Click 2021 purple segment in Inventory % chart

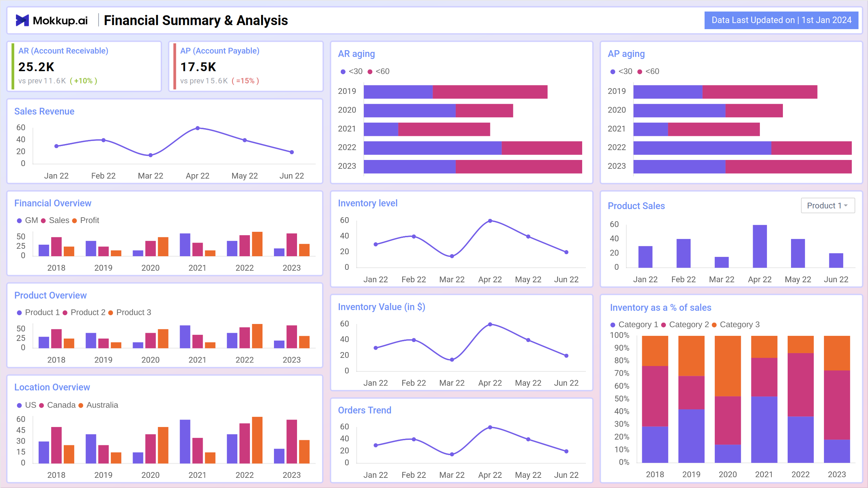(x=764, y=430)
